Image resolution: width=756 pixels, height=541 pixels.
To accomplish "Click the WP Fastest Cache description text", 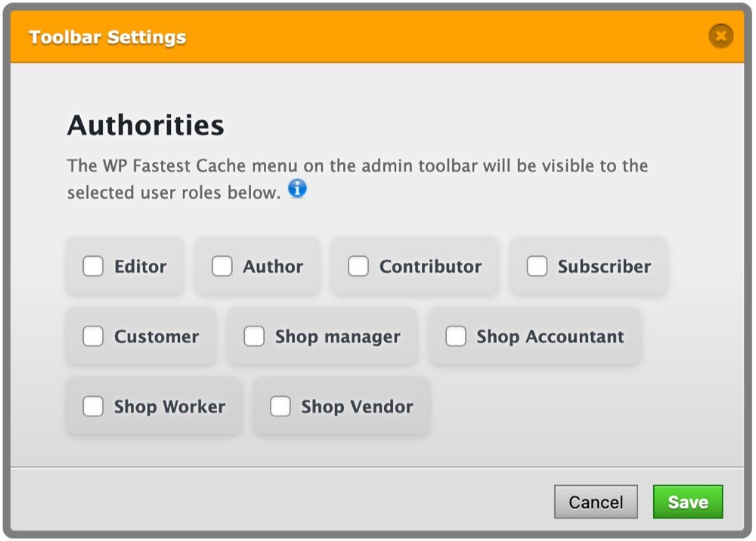I will point(357,166).
